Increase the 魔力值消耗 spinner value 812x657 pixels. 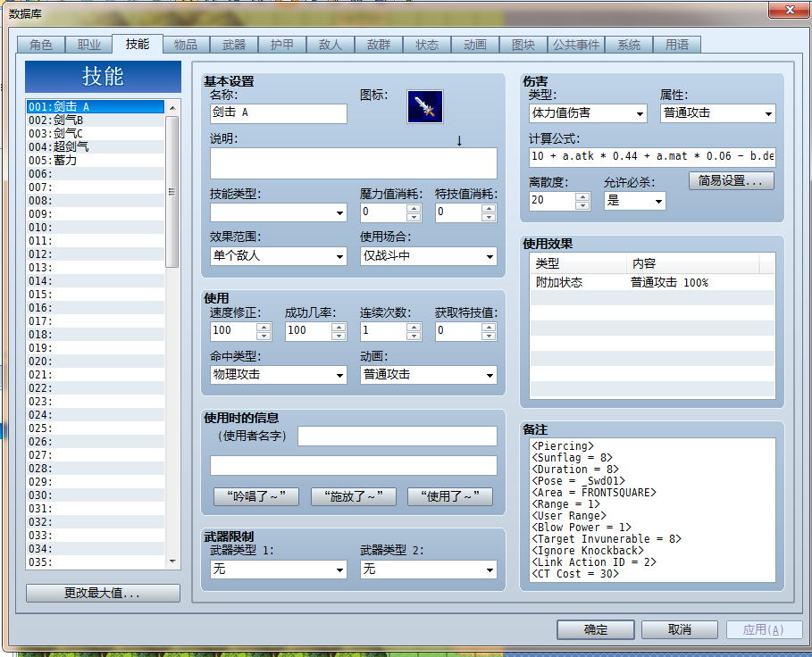[x=414, y=208]
